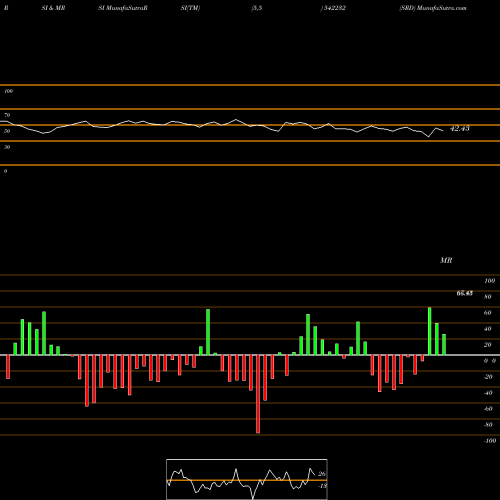Viewport: 500px width, 500px height.
Task: Click the 26 label in mini chart
Action: (322, 474)
